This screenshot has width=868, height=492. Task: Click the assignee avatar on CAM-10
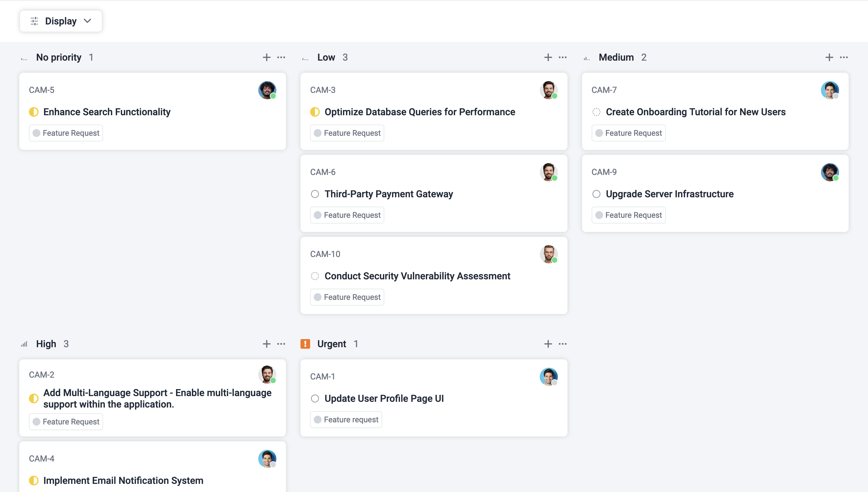[549, 254]
